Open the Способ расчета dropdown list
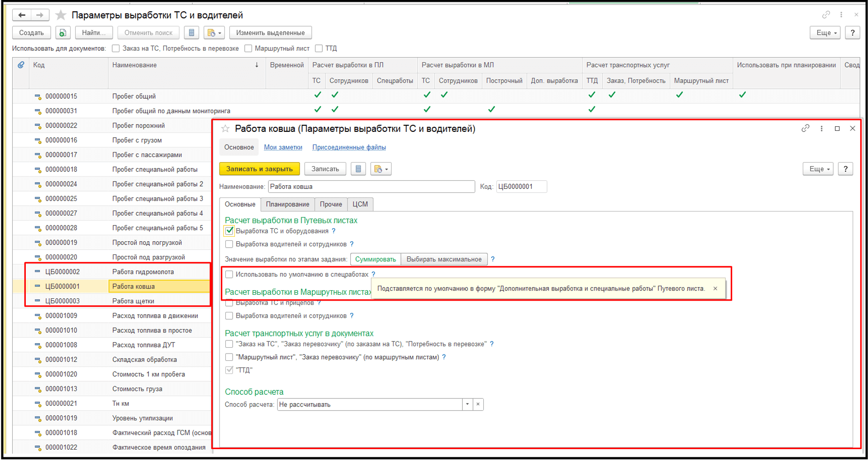 [467, 404]
